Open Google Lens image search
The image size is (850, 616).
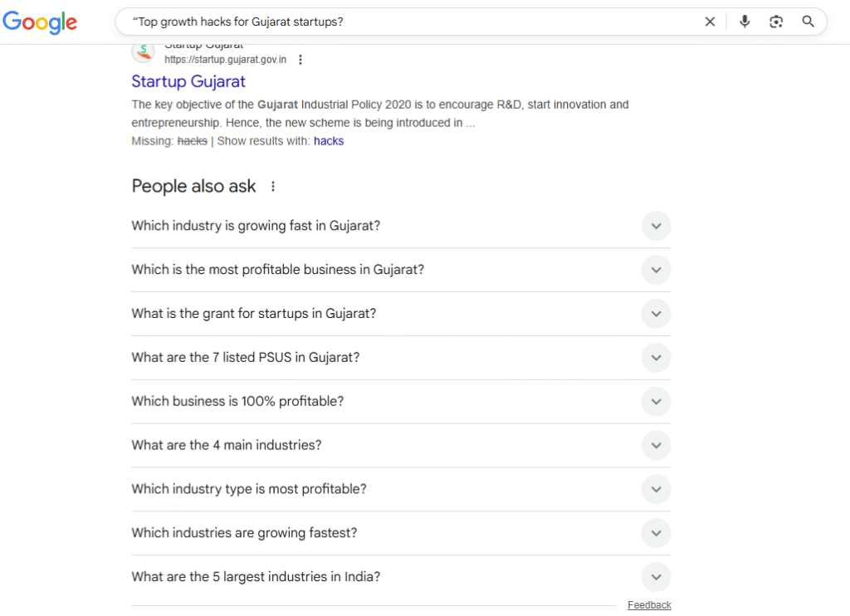pos(776,21)
